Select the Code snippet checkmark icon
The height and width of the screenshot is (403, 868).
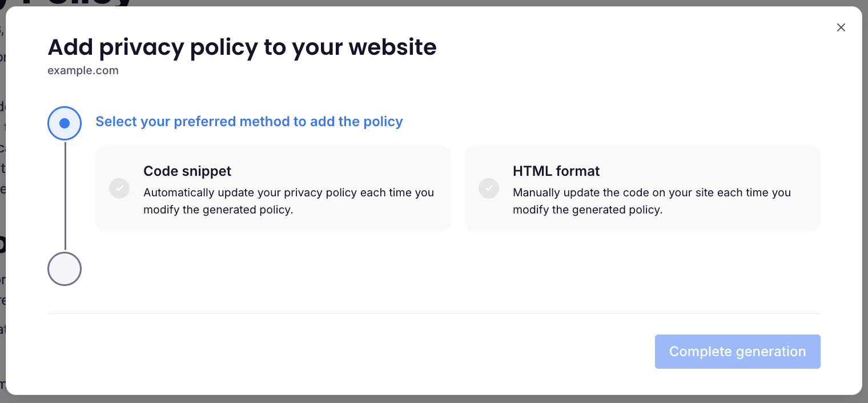point(119,188)
